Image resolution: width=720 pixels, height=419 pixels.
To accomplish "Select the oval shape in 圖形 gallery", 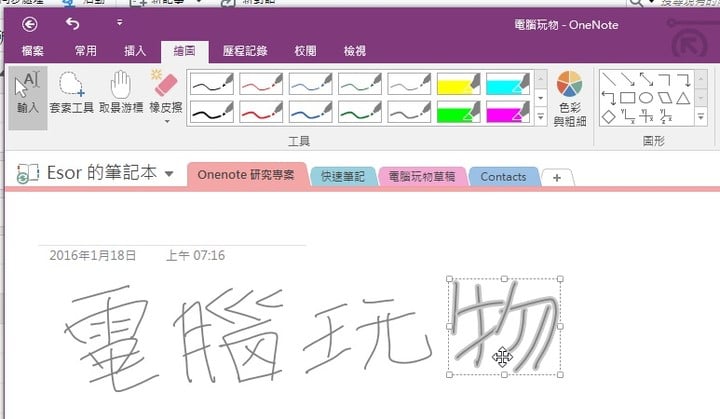I will [646, 97].
